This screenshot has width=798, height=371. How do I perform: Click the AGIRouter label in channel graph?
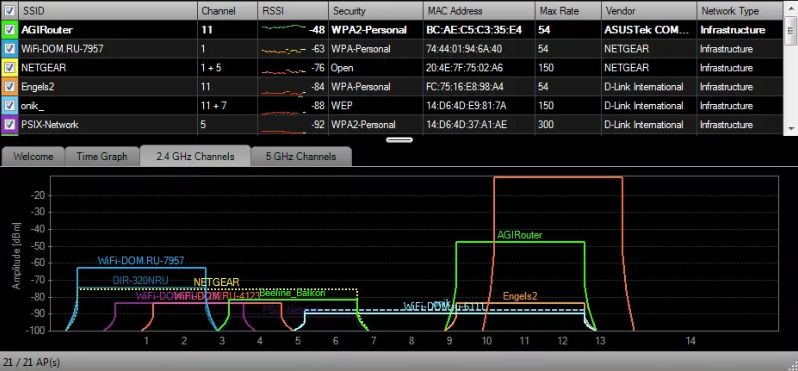pyautogui.click(x=520, y=235)
